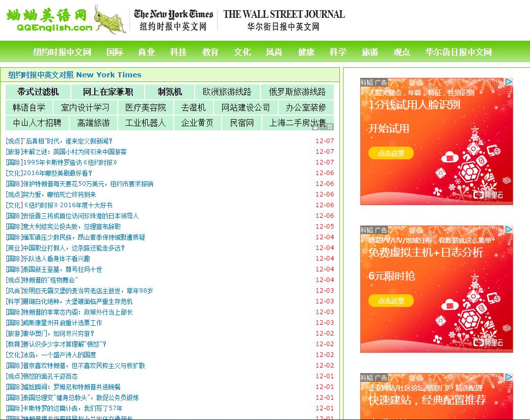Click the 高端旅游 ad link

tap(94, 123)
